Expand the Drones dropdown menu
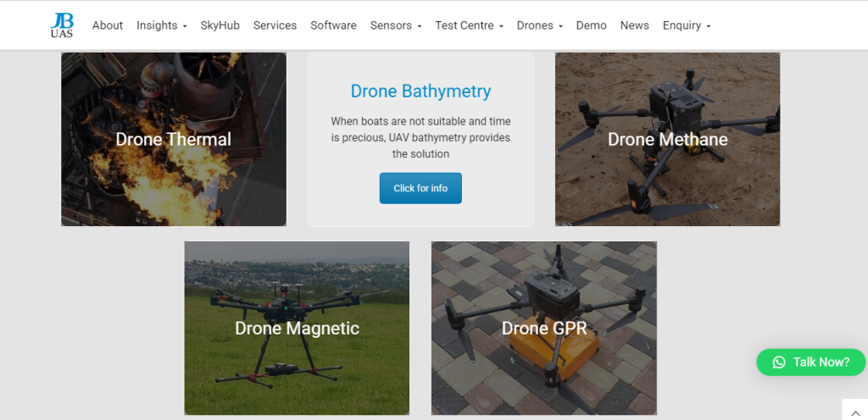This screenshot has width=868, height=420. click(x=539, y=25)
